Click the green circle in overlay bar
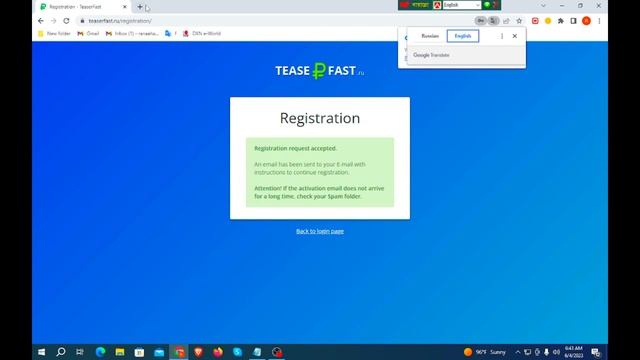Screen dimensions: 640x360 [487, 5]
